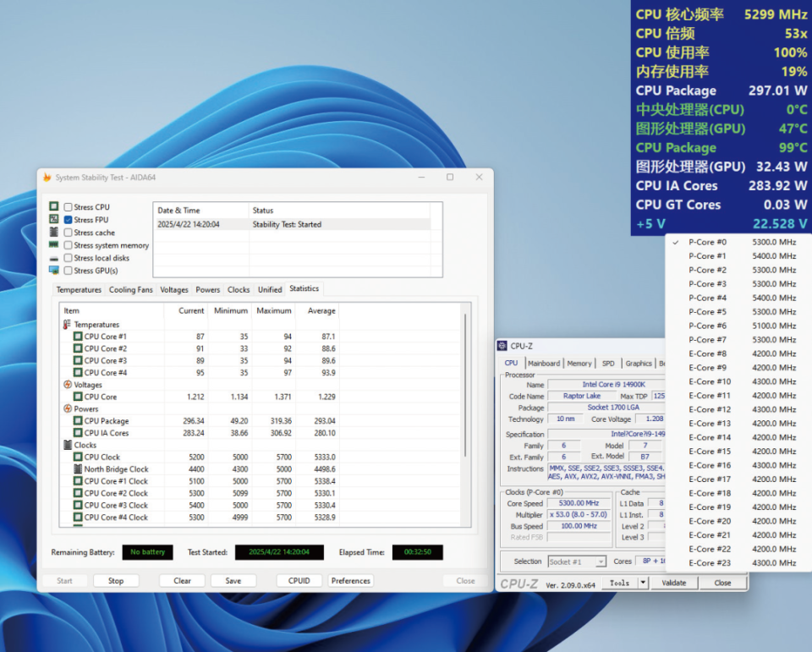This screenshot has width=812, height=652.
Task: Click the Stress local disks drive icon
Action: (54, 258)
